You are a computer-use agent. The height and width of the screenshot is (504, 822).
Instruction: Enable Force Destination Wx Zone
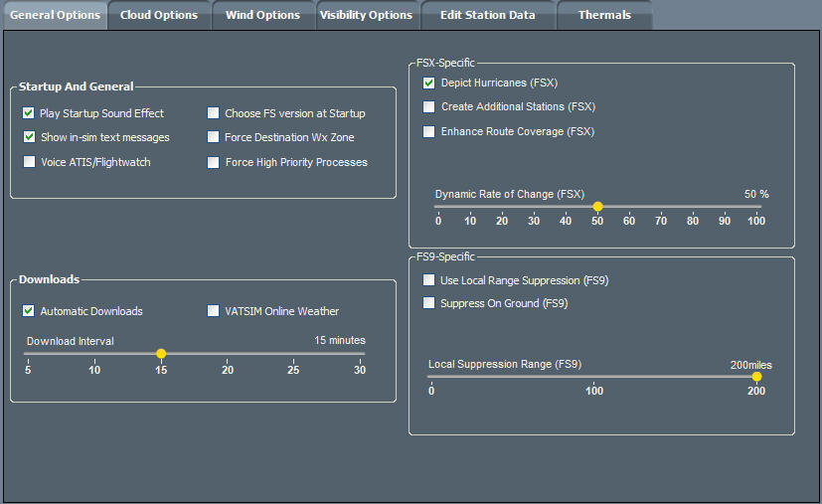point(214,137)
